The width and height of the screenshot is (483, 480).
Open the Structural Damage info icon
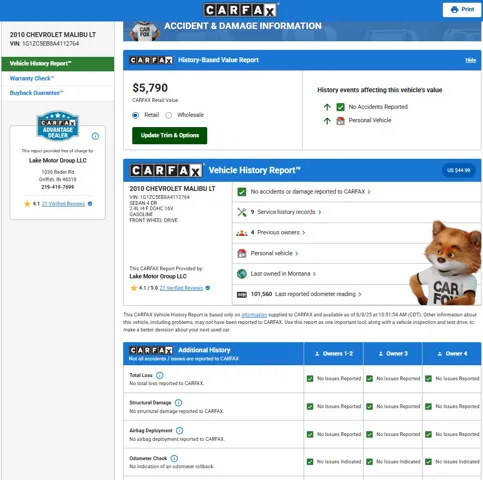[x=178, y=403]
